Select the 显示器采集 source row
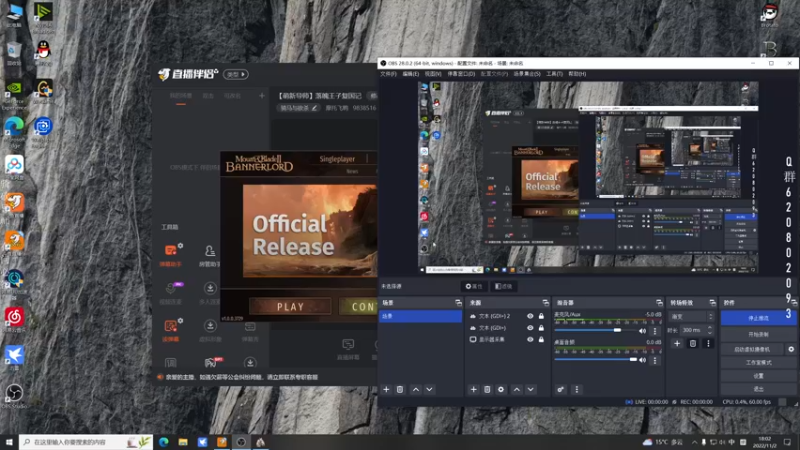The width and height of the screenshot is (800, 450). (x=507, y=339)
